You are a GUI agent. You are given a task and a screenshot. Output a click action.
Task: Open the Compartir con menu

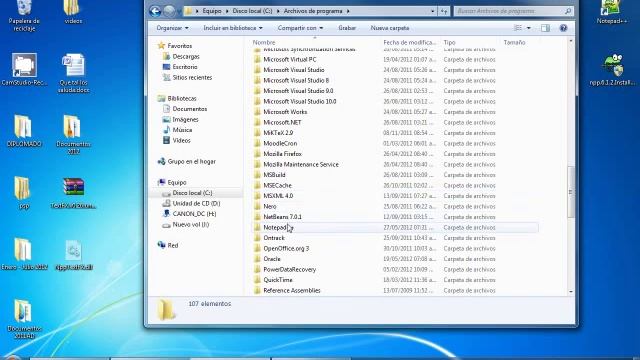(300, 28)
